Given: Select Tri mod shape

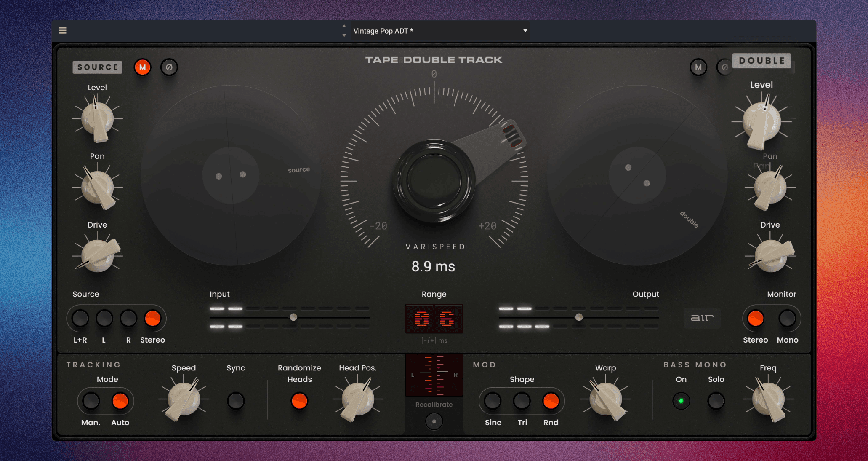Looking at the screenshot, I should point(522,401).
